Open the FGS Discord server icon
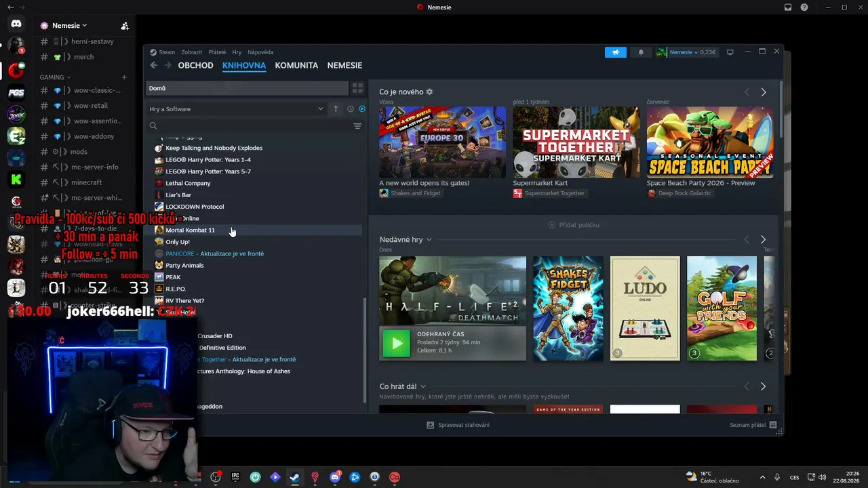This screenshot has height=488, width=868. pyautogui.click(x=16, y=91)
